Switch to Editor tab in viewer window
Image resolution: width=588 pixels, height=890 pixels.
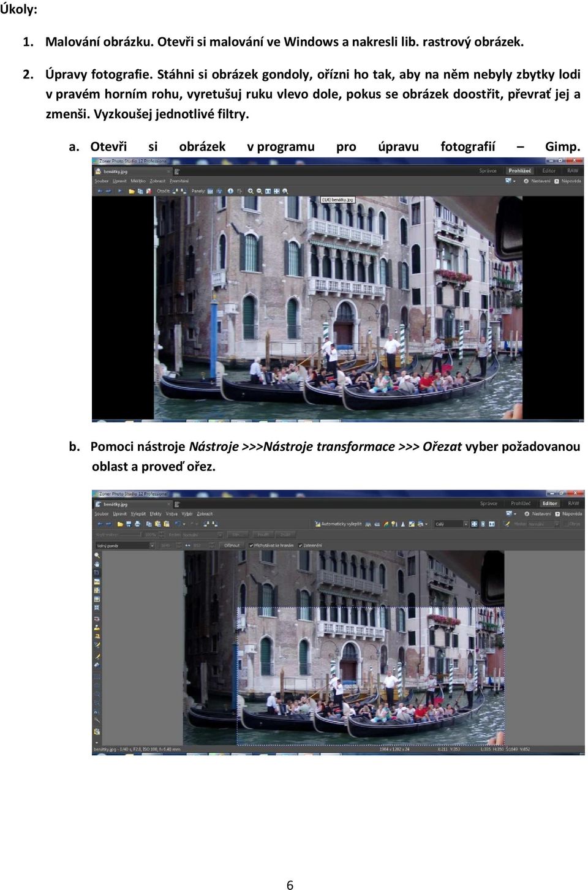click(549, 171)
